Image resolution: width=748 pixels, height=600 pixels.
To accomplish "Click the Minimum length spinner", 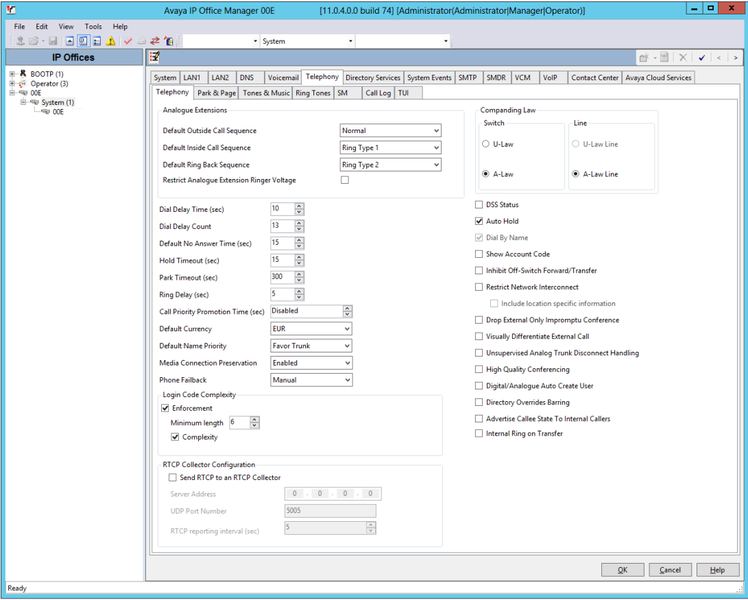I will [255, 423].
